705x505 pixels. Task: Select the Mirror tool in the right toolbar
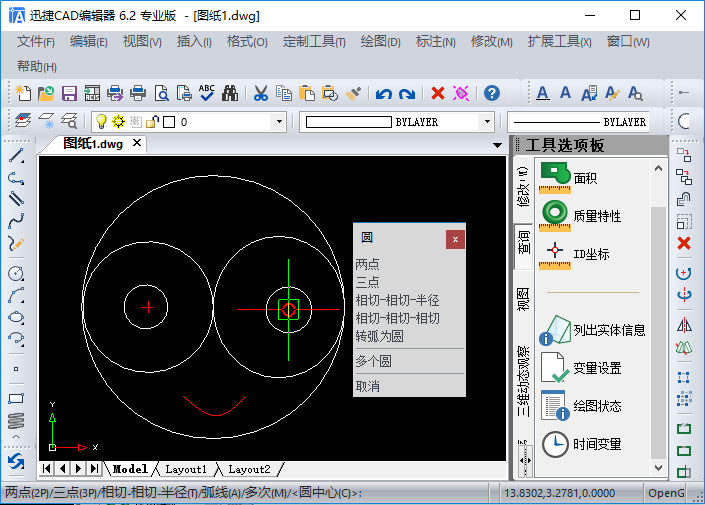(684, 325)
